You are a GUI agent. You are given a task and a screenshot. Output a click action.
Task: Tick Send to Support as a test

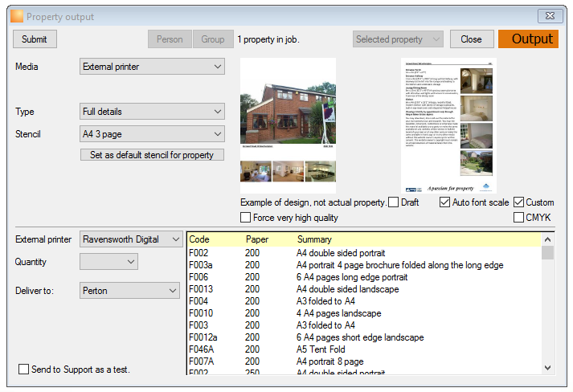click(x=24, y=369)
